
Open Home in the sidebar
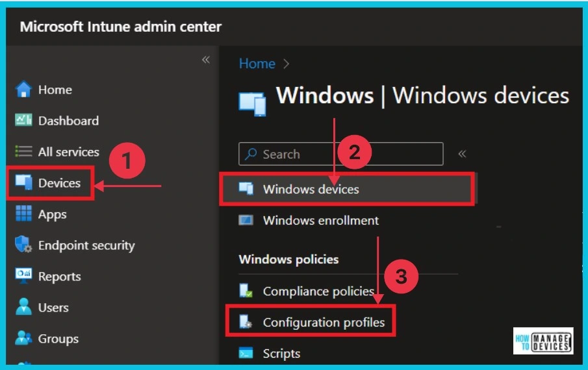(55, 90)
